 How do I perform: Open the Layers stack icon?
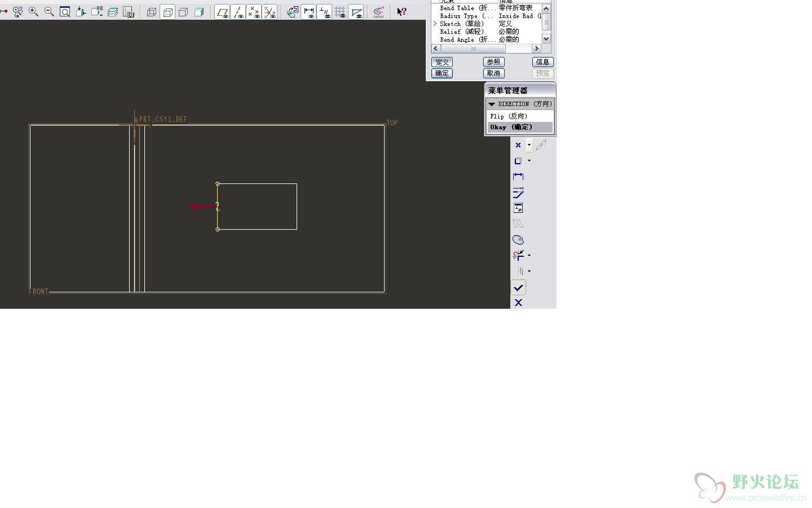(113, 11)
